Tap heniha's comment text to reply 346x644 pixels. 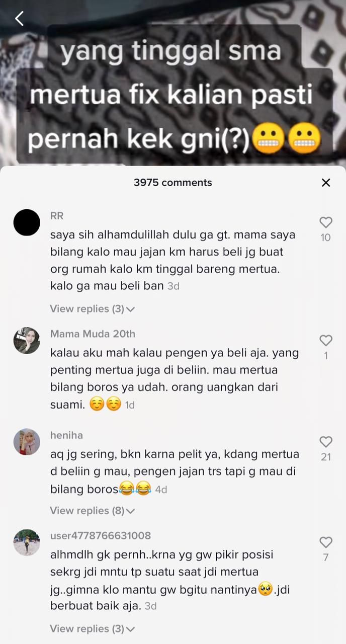[x=175, y=471]
